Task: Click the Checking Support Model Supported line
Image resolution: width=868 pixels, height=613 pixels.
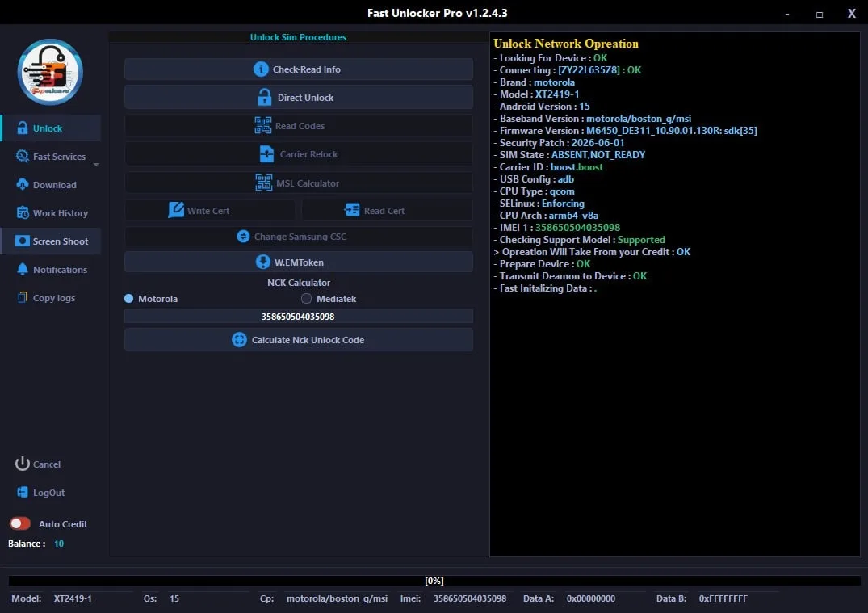Action: [579, 240]
